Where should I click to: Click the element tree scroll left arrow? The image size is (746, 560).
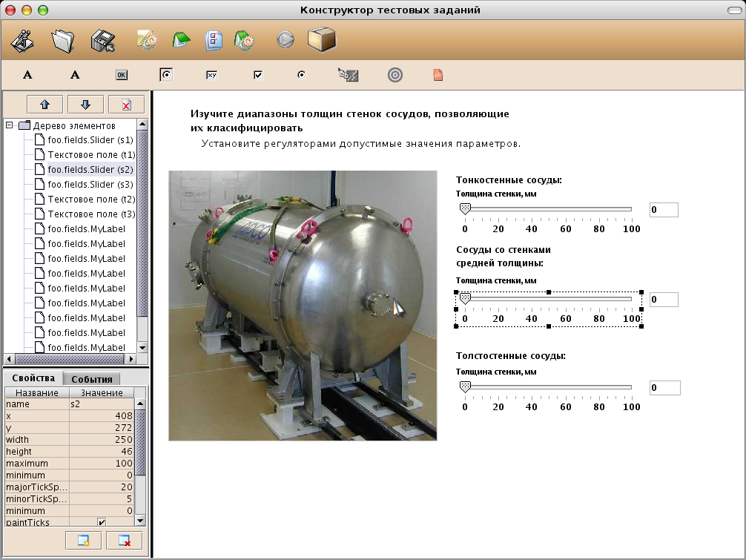[9, 359]
